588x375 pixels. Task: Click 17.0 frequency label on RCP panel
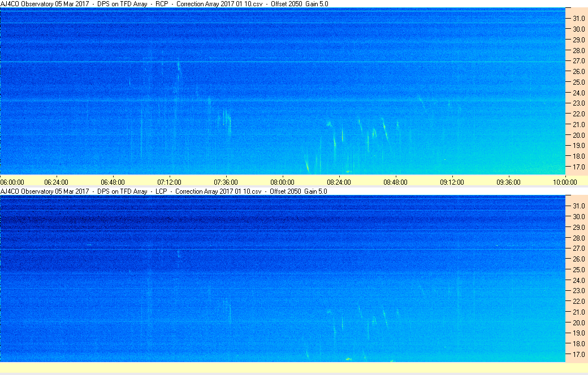click(x=578, y=167)
